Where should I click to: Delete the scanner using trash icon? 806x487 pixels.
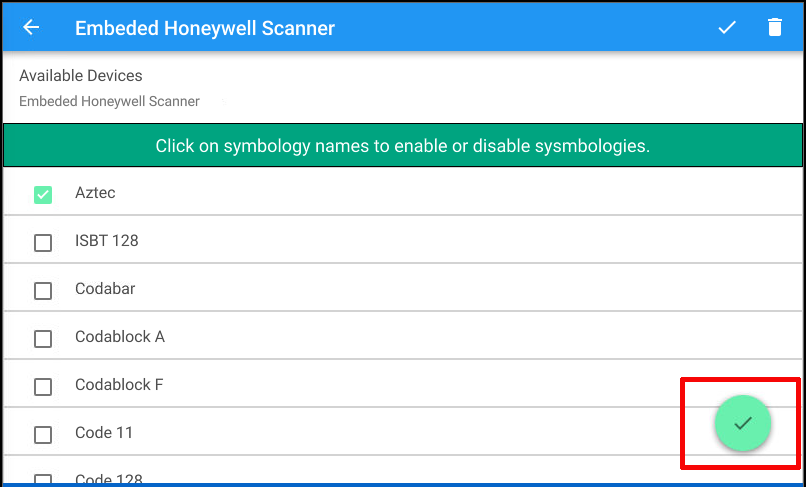pos(775,28)
